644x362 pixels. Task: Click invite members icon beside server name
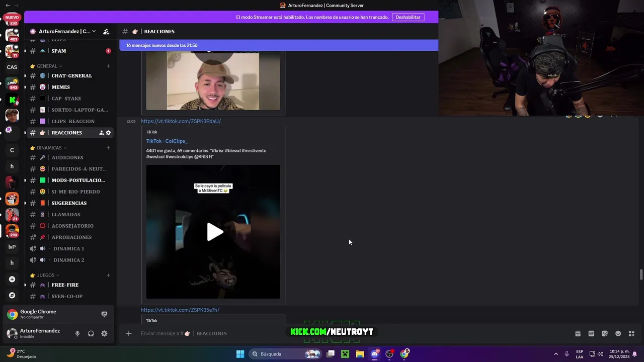pos(106,31)
